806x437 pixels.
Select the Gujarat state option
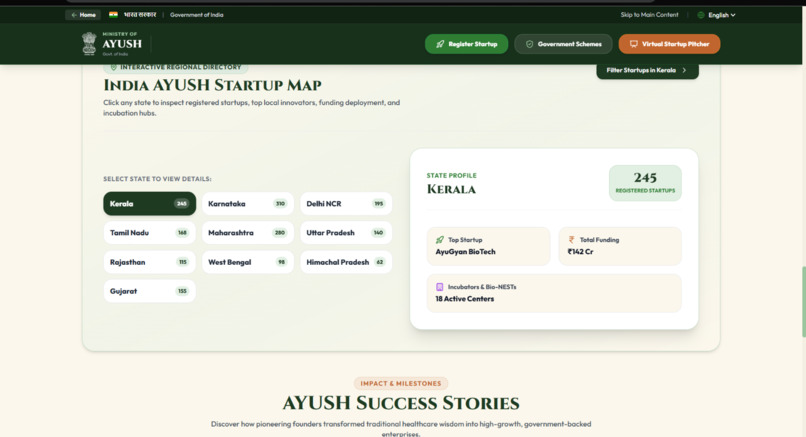[150, 291]
